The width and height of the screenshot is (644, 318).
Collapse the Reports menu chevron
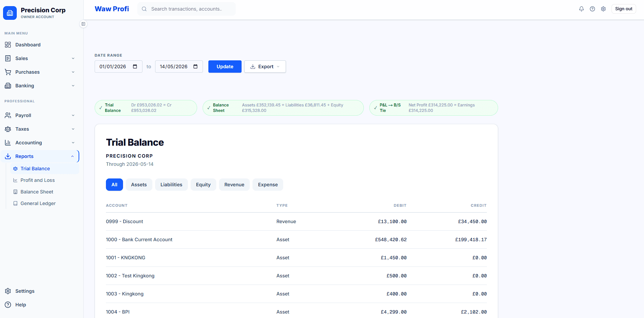tap(72, 156)
